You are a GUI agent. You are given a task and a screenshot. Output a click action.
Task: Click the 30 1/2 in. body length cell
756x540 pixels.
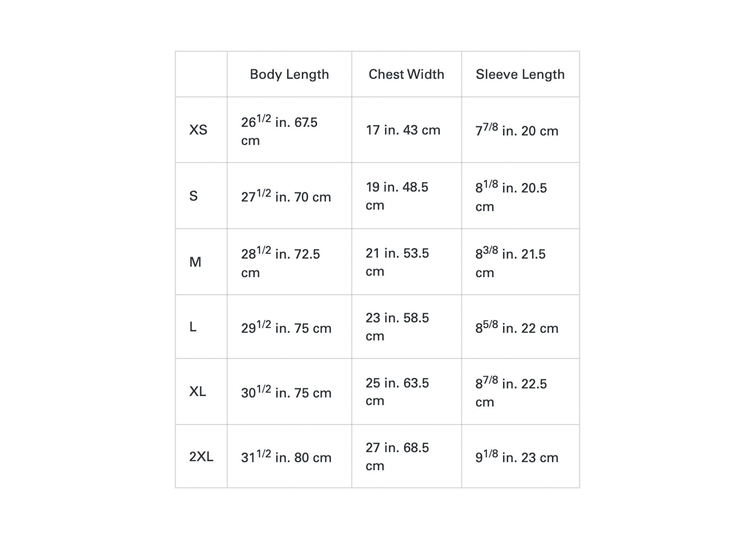289,391
